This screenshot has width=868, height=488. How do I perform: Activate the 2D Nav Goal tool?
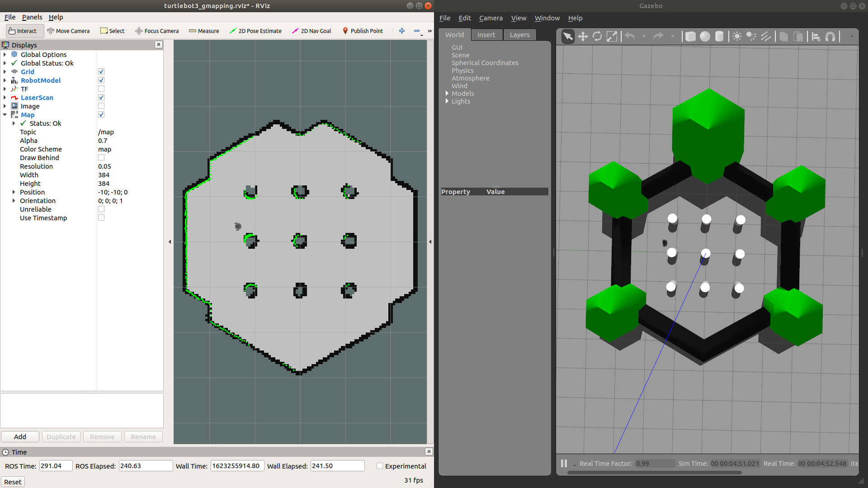pyautogui.click(x=311, y=31)
